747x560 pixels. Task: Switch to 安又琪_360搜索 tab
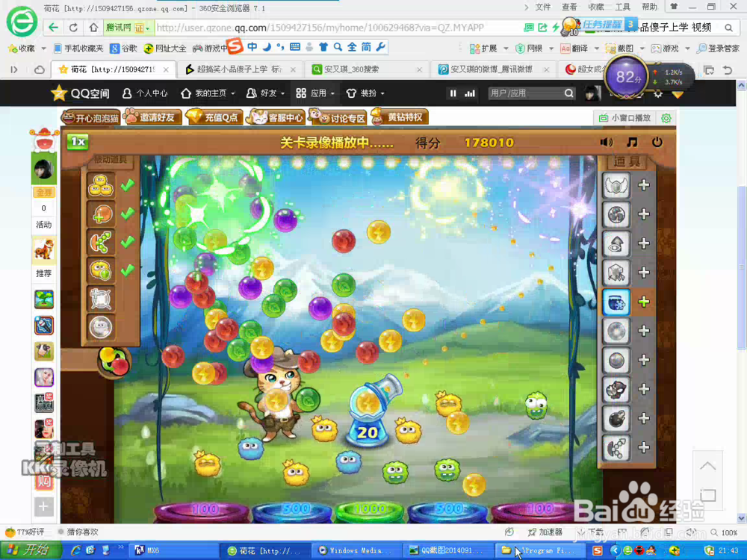pyautogui.click(x=367, y=69)
